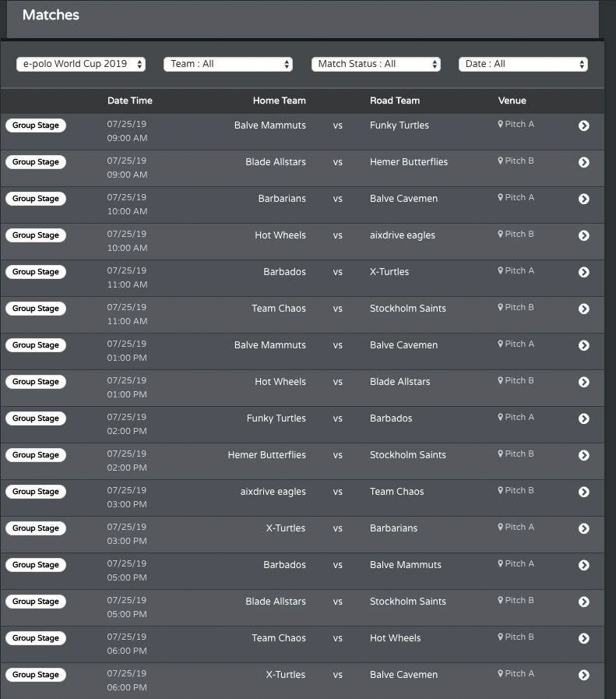The image size is (616, 699).
Task: Open the Match Status filter dropdown
Action: coord(376,64)
